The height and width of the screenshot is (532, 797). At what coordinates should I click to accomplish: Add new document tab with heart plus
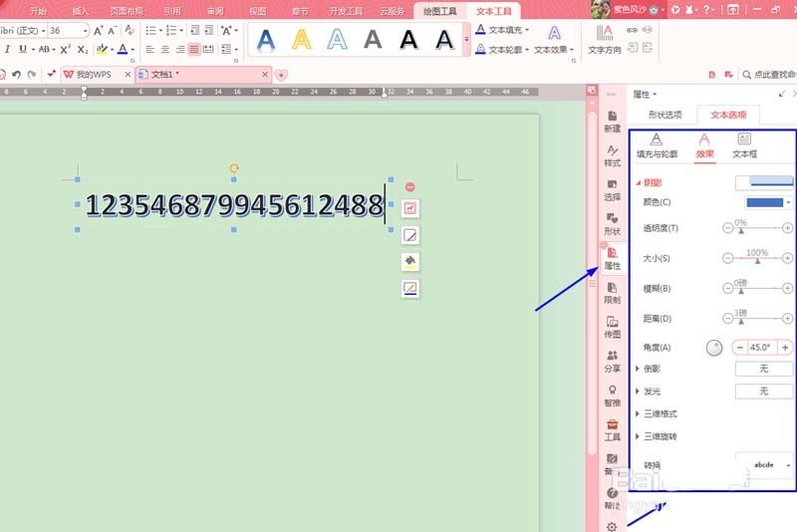pyautogui.click(x=281, y=75)
